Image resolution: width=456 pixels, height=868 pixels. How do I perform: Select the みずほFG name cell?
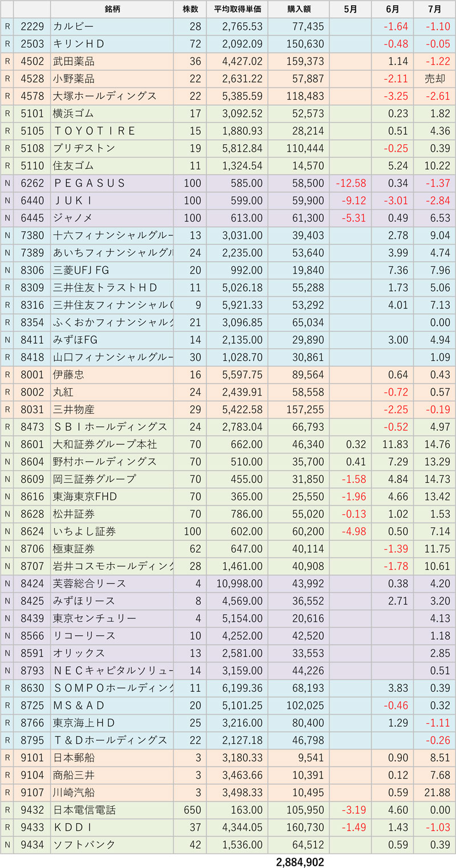(x=112, y=340)
